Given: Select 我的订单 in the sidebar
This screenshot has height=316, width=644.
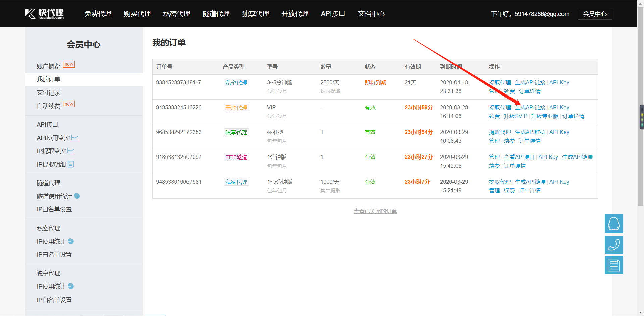Looking at the screenshot, I should coord(48,79).
